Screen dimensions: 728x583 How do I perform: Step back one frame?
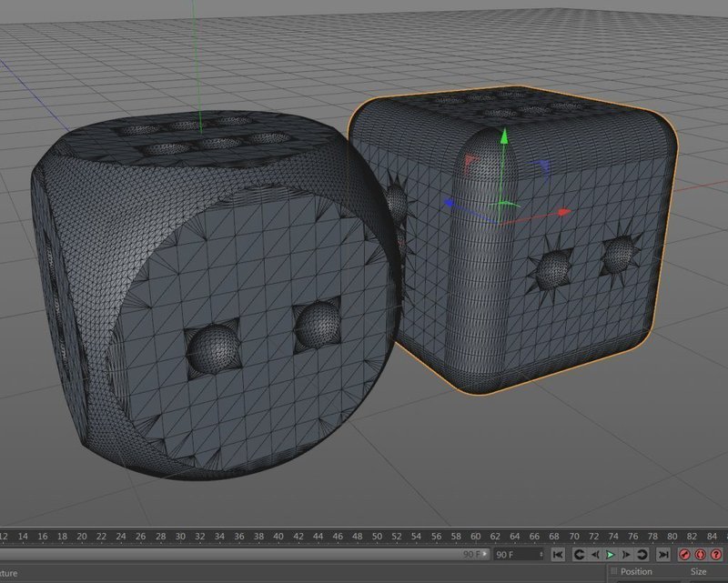coord(595,554)
